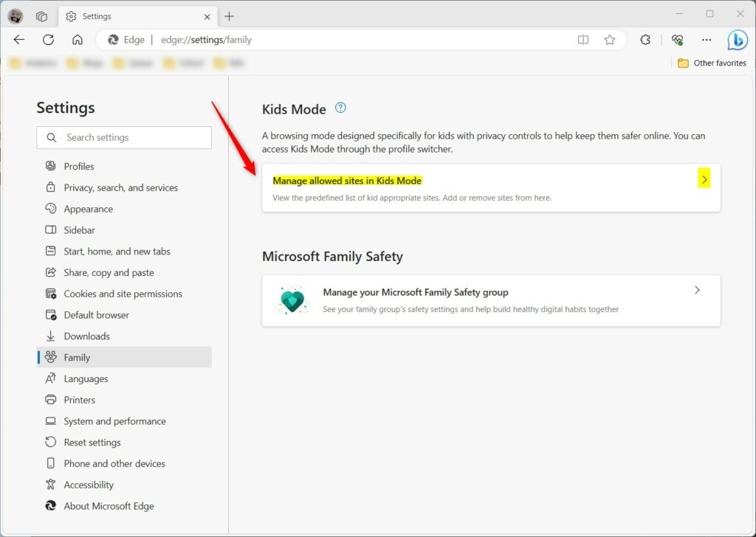Viewport: 756px width, 537px height.
Task: Click the Profiles icon in the sidebar
Action: (51, 166)
